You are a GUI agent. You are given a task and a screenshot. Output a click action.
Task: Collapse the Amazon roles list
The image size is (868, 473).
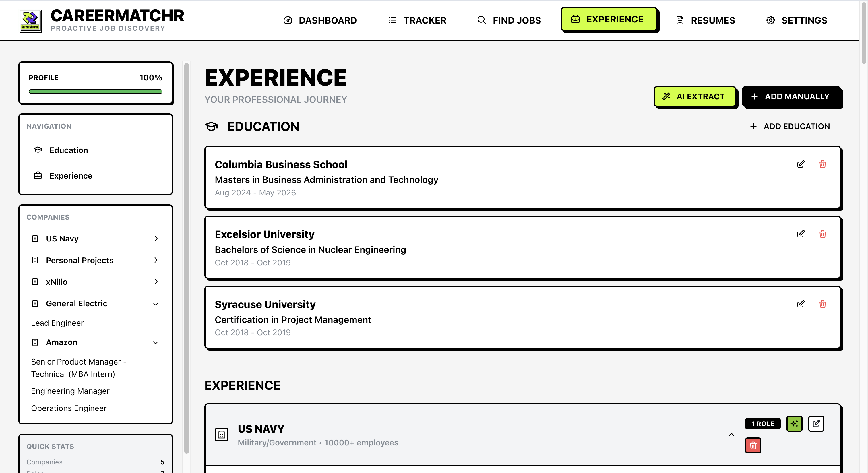coord(156,342)
